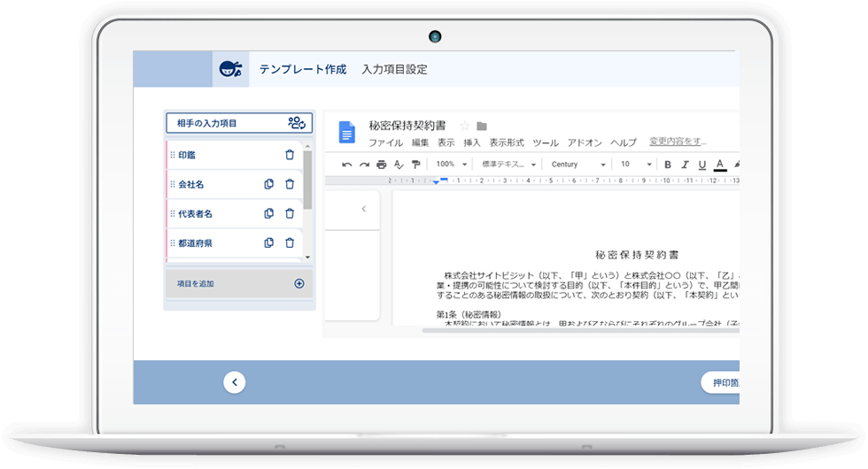Toggle italic formatting
The width and height of the screenshot is (868, 469).
(685, 165)
